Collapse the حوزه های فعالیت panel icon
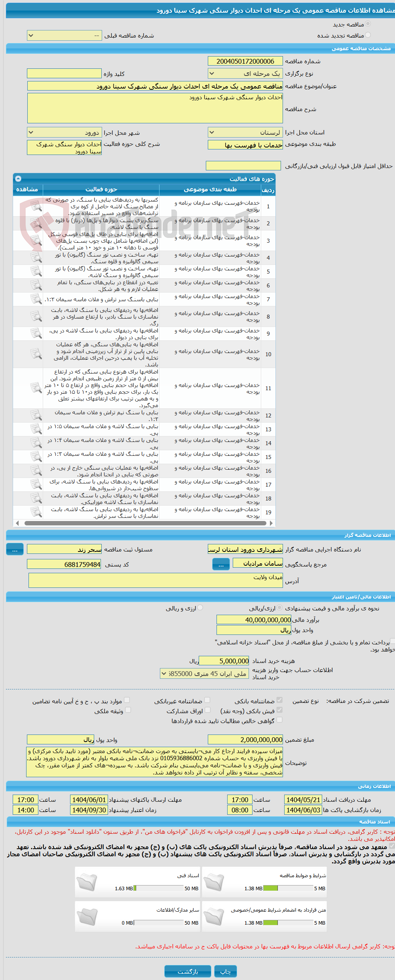Screen dimensions: 395x980 point(18,179)
